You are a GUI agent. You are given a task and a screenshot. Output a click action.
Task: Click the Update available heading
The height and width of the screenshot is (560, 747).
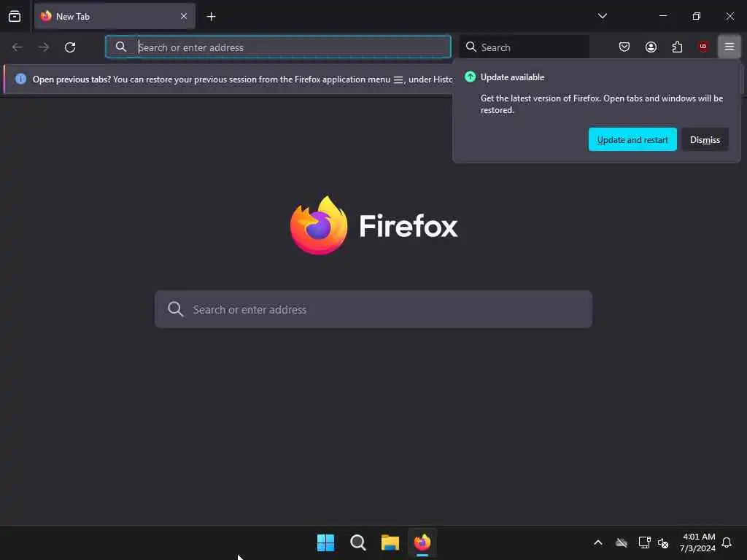click(x=512, y=77)
